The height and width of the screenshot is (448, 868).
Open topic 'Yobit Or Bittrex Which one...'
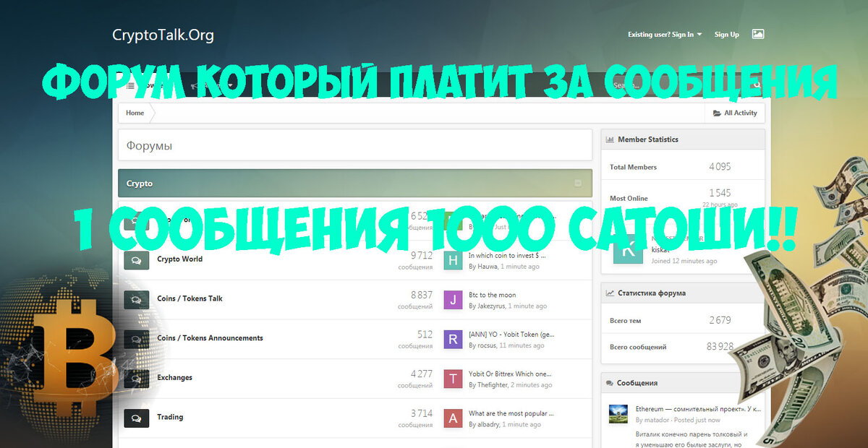(x=510, y=374)
